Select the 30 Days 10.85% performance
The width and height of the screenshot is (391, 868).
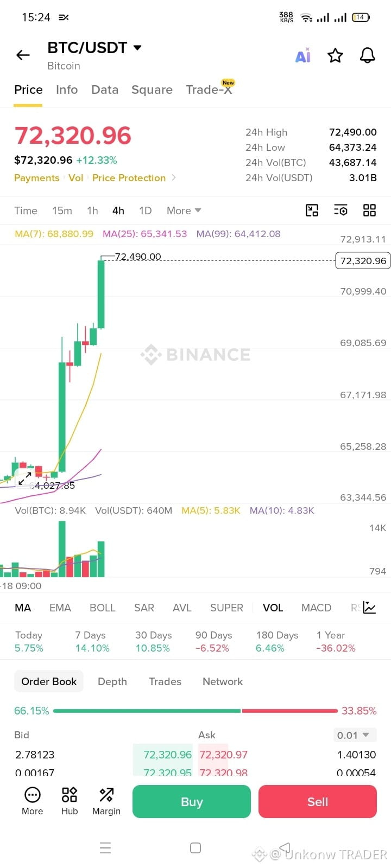pyautogui.click(x=153, y=641)
